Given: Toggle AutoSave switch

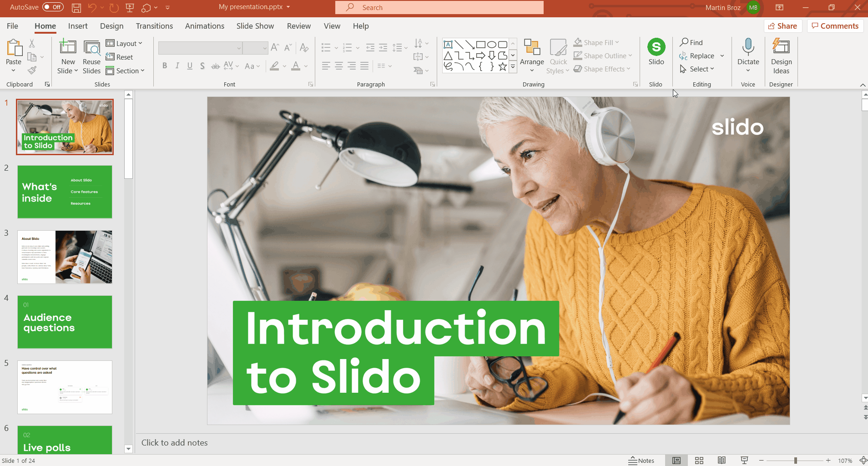Looking at the screenshot, I should [53, 7].
